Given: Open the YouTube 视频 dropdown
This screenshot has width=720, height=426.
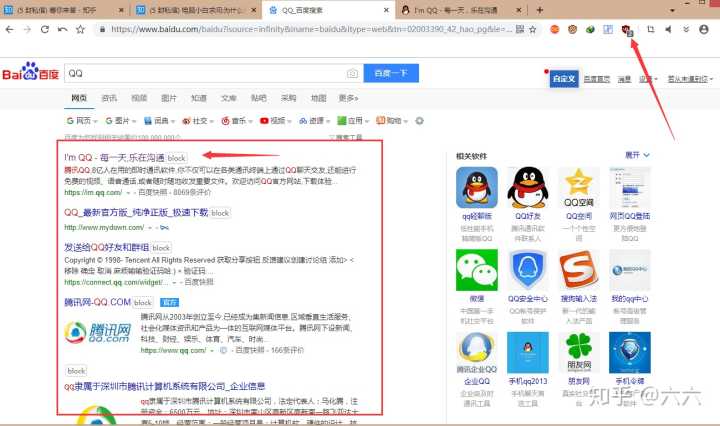Looking at the screenshot, I should [x=276, y=121].
